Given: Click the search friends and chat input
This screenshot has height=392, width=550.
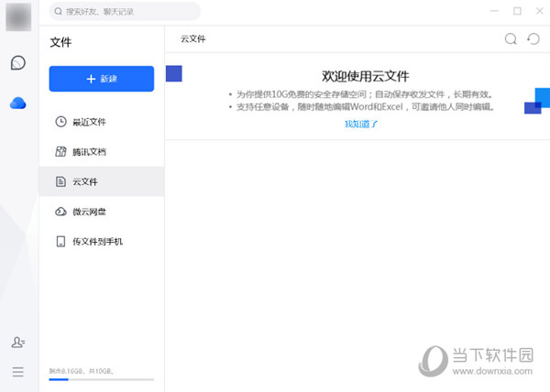Looking at the screenshot, I should pos(125,12).
